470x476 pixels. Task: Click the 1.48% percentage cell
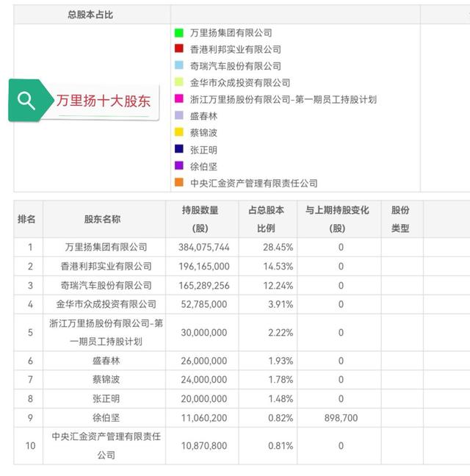click(281, 399)
